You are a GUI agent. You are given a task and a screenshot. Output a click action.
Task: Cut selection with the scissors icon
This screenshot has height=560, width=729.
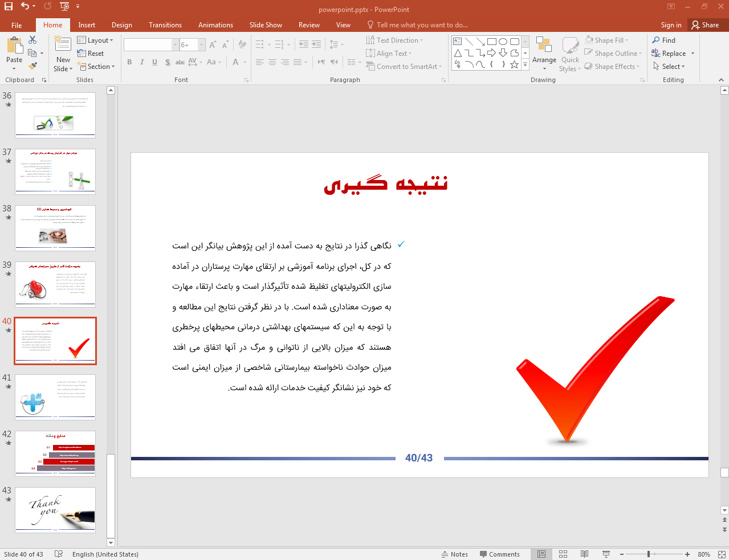[32, 40]
